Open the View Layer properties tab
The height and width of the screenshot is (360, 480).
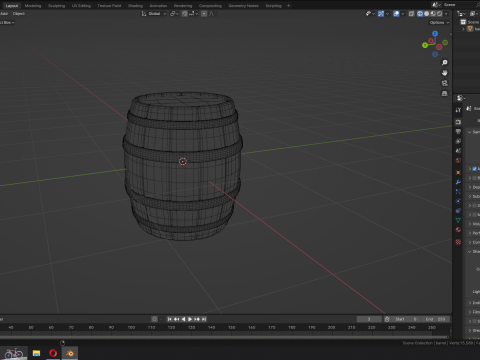(458, 141)
